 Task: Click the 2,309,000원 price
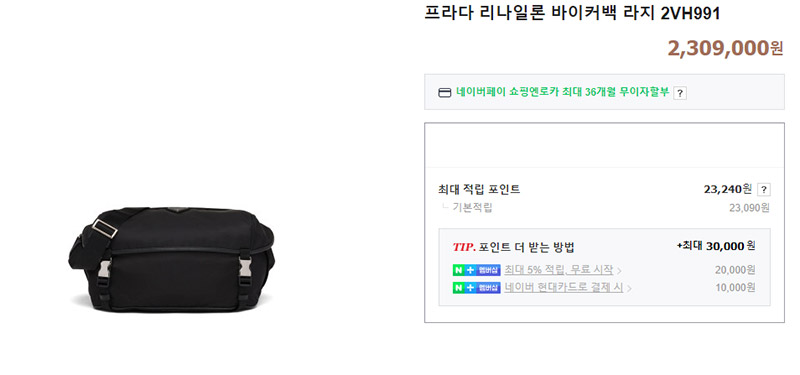(725, 48)
